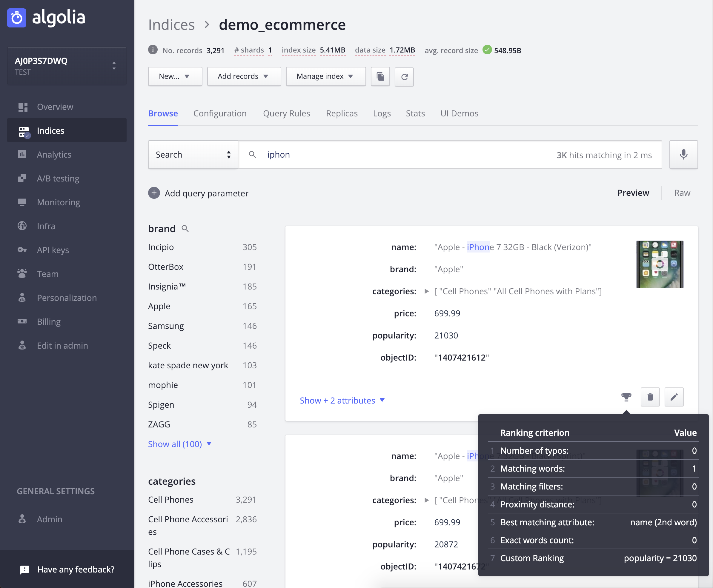
Task: Delete the first record with trash icon
Action: click(650, 397)
